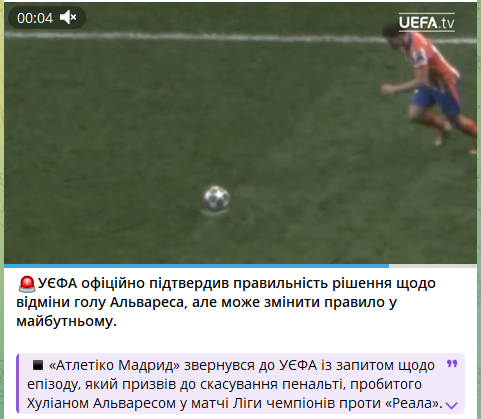Click the purple quotation marks icon

point(452,364)
